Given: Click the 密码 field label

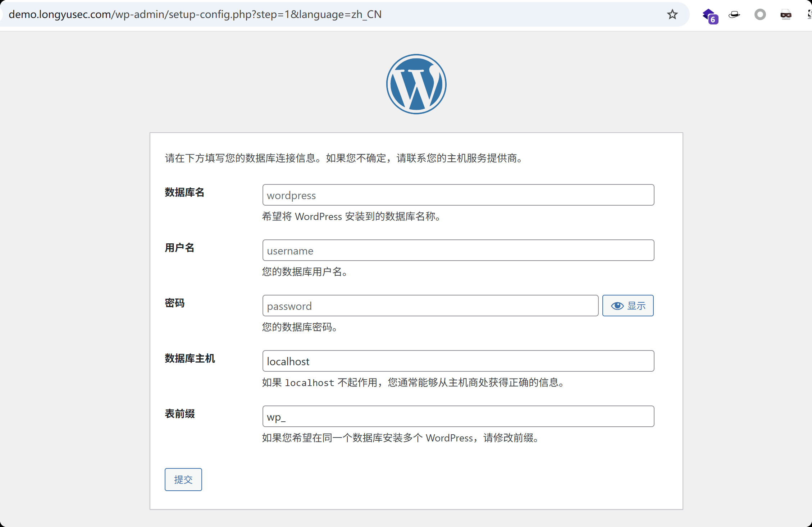Looking at the screenshot, I should click(175, 303).
